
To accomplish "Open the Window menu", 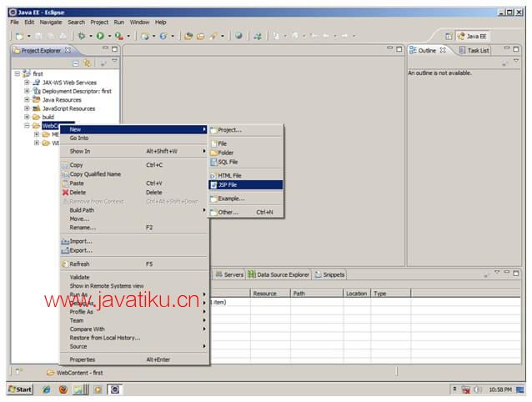I will (x=139, y=23).
